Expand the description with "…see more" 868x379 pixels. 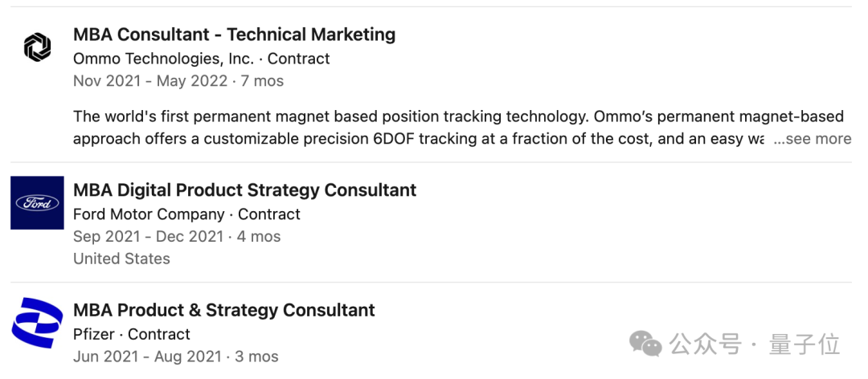812,139
